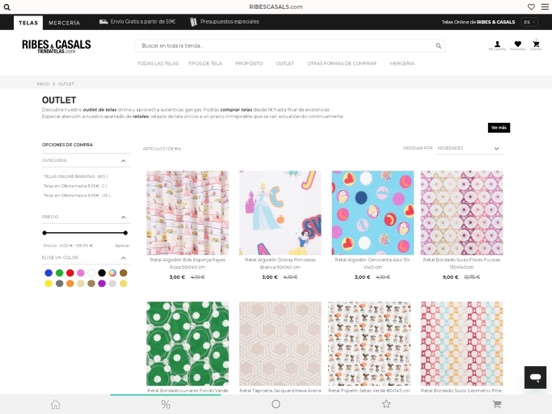Select the green color swatch
Viewport: 552px width, 414px height.
[x=59, y=273]
